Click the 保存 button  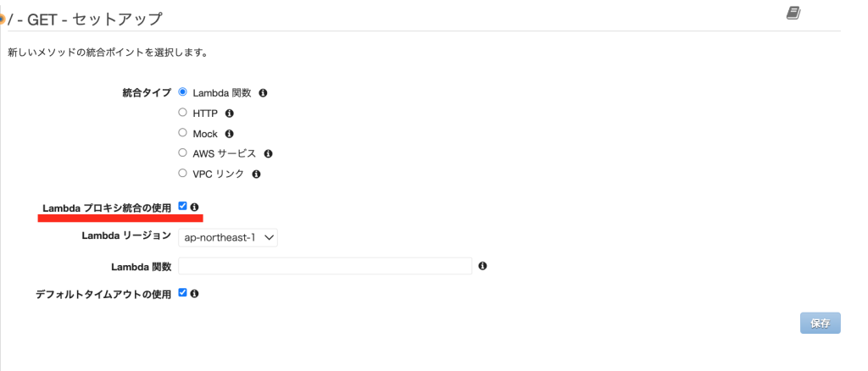click(x=820, y=323)
